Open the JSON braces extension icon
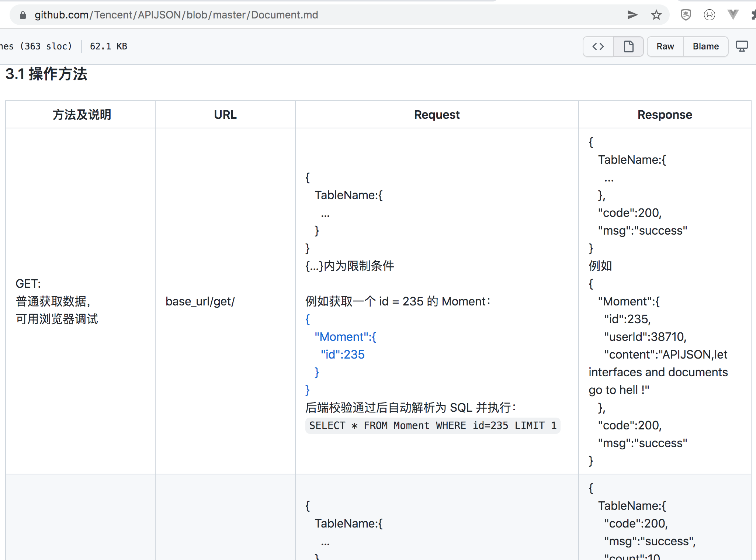 (x=709, y=15)
